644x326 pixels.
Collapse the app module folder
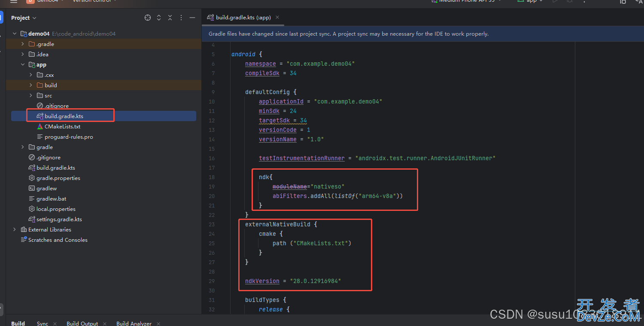(23, 65)
